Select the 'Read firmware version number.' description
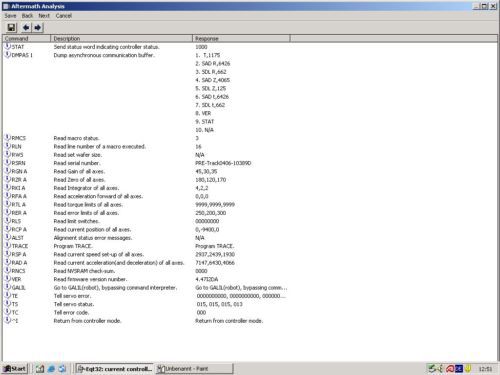 click(x=90, y=279)
